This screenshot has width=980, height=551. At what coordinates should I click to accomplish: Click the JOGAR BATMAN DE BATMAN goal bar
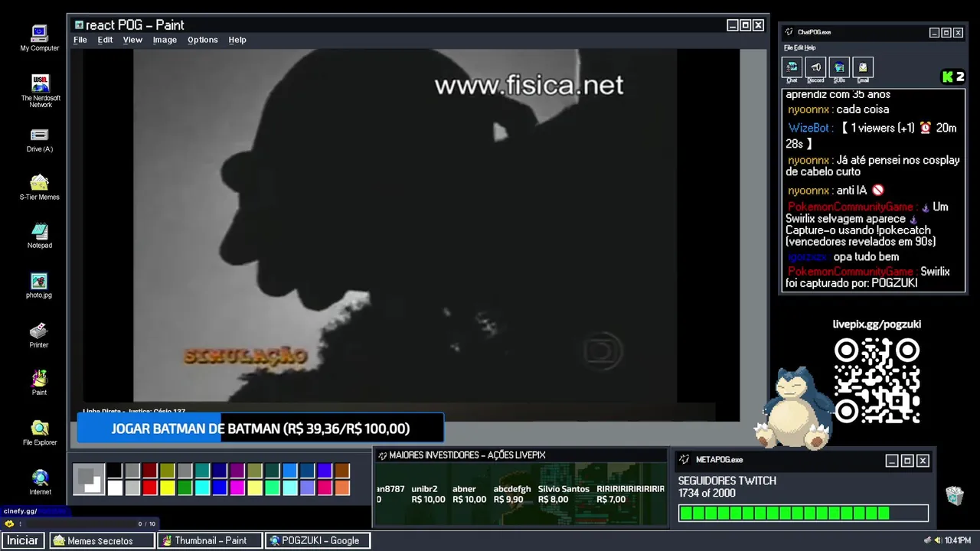pos(260,429)
